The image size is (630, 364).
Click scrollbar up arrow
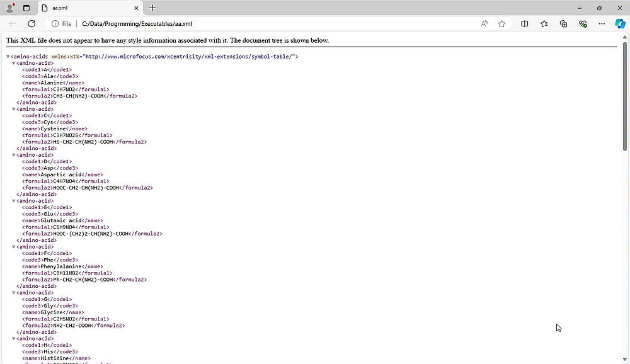625,37
